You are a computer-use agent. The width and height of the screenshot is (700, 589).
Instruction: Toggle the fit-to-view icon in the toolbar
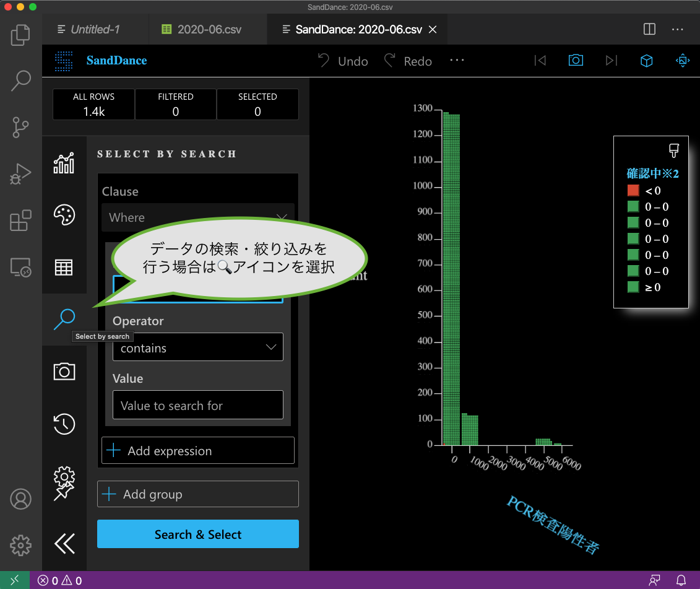tap(682, 60)
